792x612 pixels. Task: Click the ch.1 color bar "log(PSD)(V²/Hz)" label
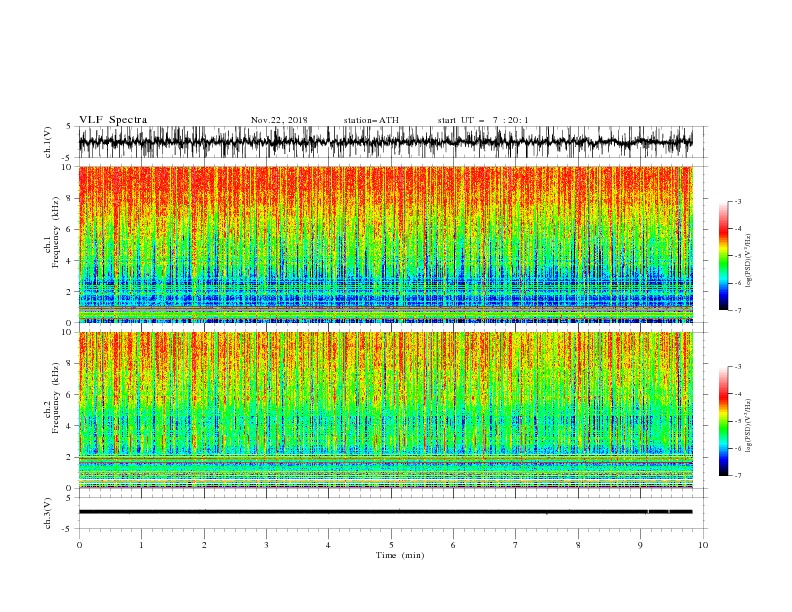pyautogui.click(x=748, y=261)
